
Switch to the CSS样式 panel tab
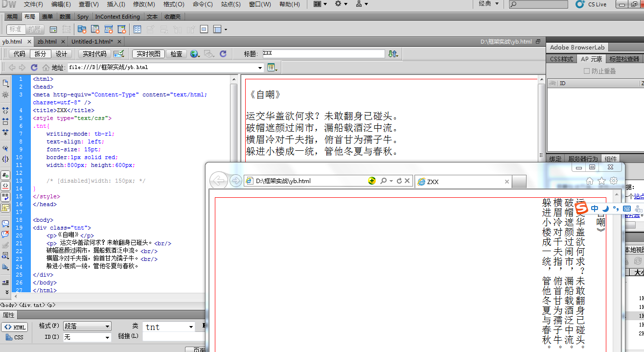click(x=561, y=59)
